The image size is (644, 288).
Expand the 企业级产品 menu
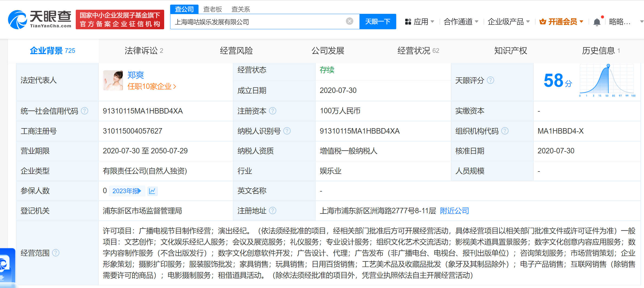[508, 22]
